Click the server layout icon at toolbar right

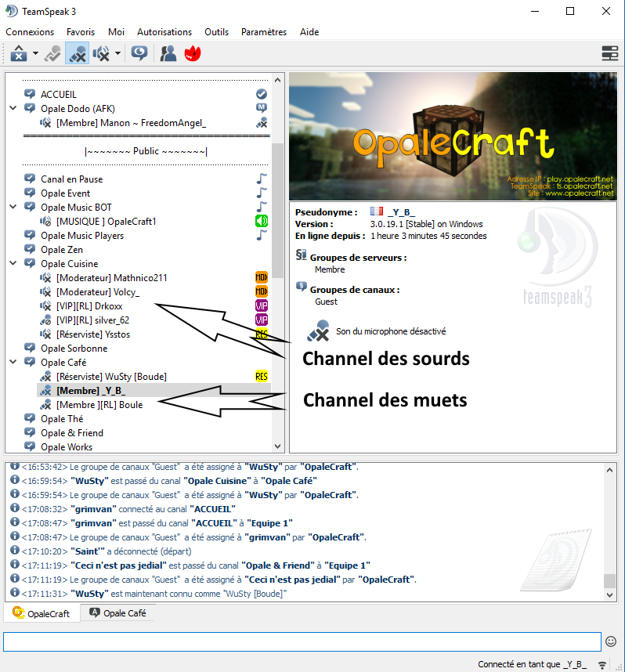pos(609,53)
